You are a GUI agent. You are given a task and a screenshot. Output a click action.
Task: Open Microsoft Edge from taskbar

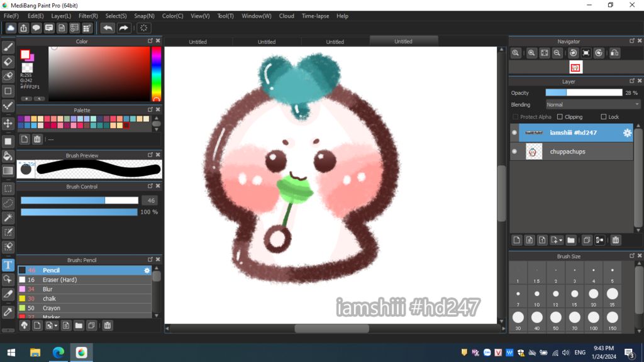58,353
